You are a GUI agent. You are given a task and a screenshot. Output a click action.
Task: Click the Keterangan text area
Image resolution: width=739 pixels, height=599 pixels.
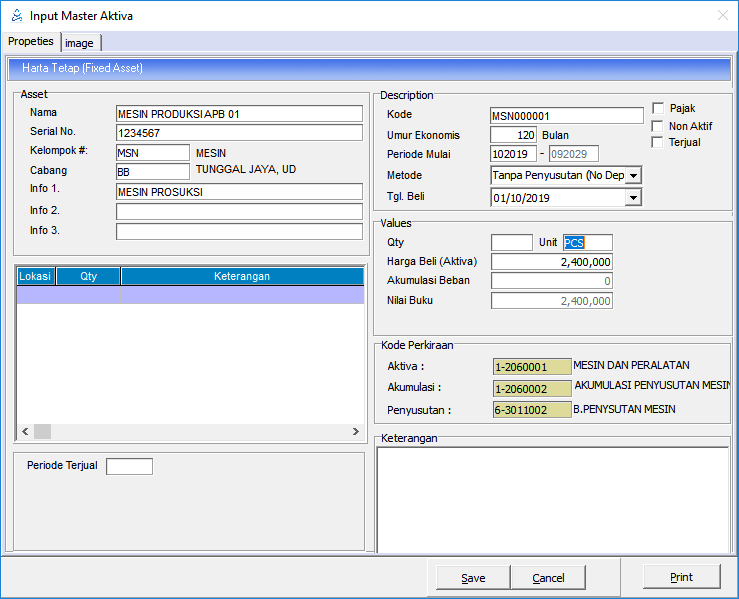point(552,497)
